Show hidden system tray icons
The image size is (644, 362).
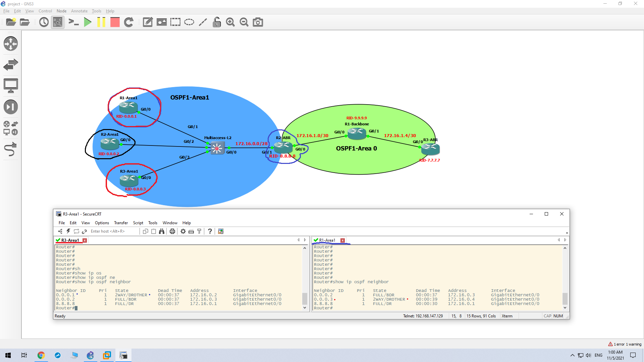(x=572, y=355)
